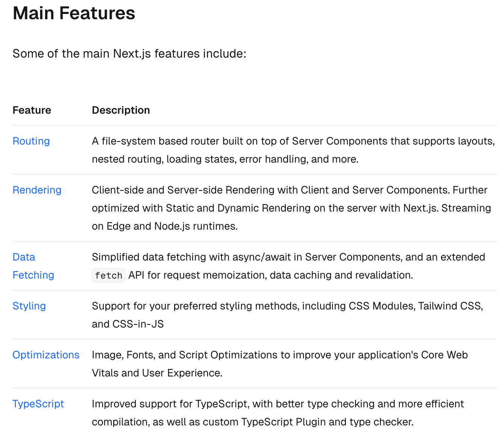The width and height of the screenshot is (504, 445).
Task: Click the TypeScript feature link
Action: click(38, 404)
